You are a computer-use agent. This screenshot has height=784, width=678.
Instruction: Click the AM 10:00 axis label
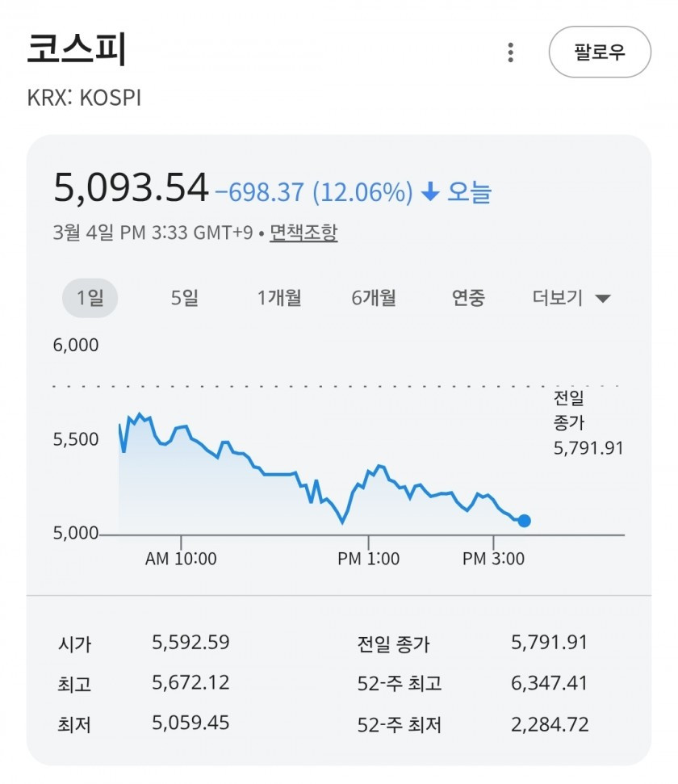[181, 559]
